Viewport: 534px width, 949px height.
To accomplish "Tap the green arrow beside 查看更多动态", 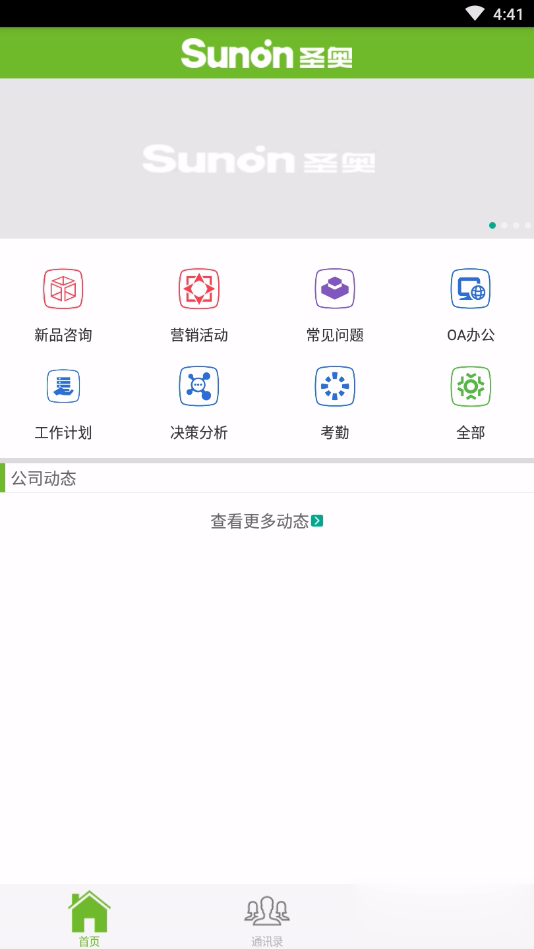I will pyautogui.click(x=317, y=521).
